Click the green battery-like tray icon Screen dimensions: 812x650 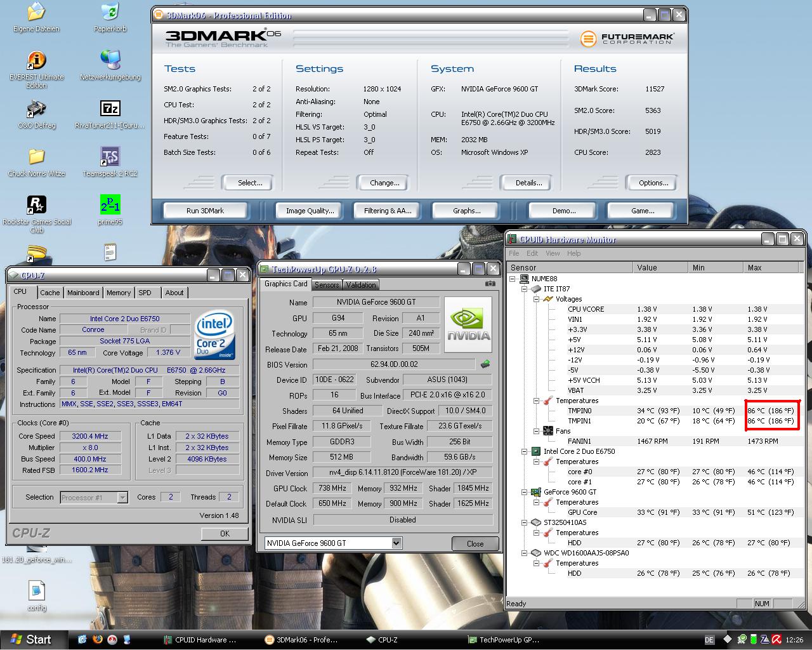[x=754, y=640]
